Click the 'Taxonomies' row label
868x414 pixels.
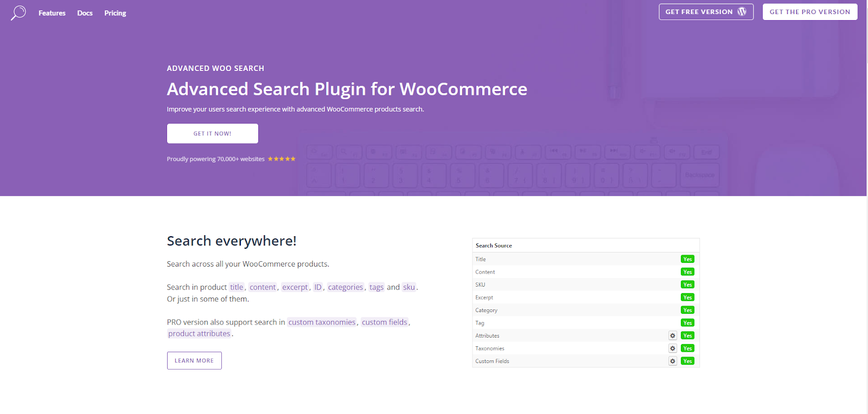490,348
